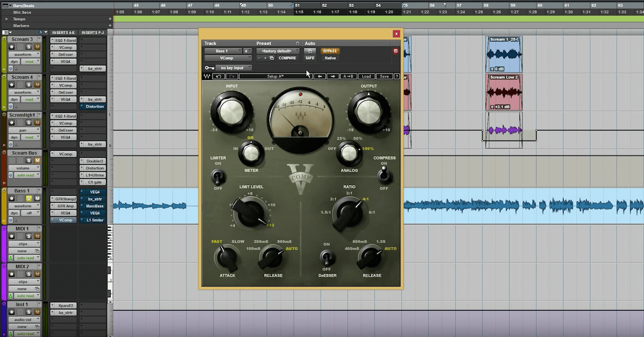644x337 pixels.
Task: Click the redo arrow in the plugin toolbar
Action: tap(232, 77)
